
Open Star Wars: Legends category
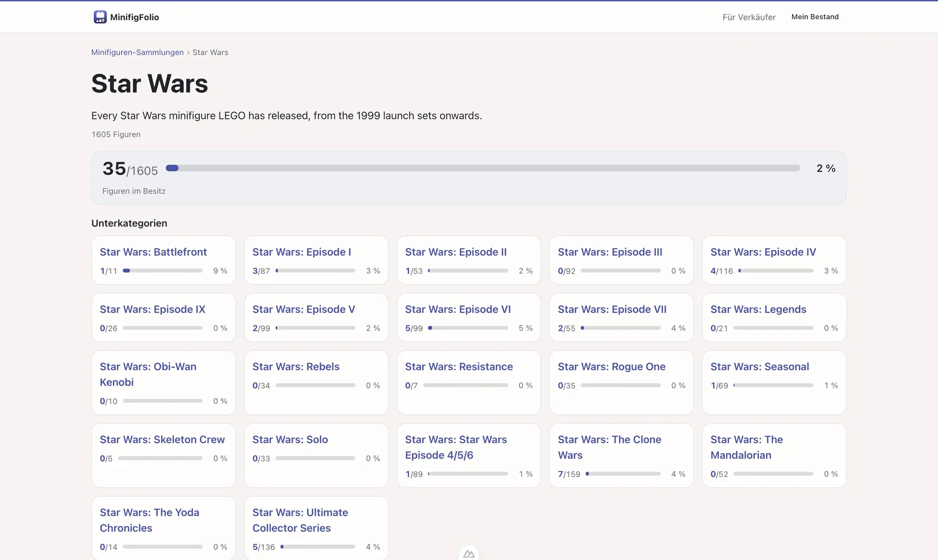pos(774,318)
